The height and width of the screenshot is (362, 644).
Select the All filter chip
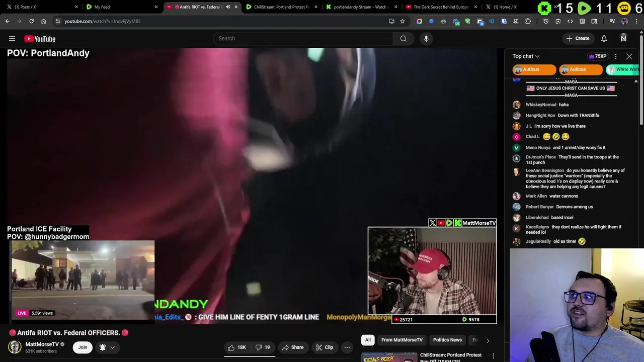pos(368,340)
